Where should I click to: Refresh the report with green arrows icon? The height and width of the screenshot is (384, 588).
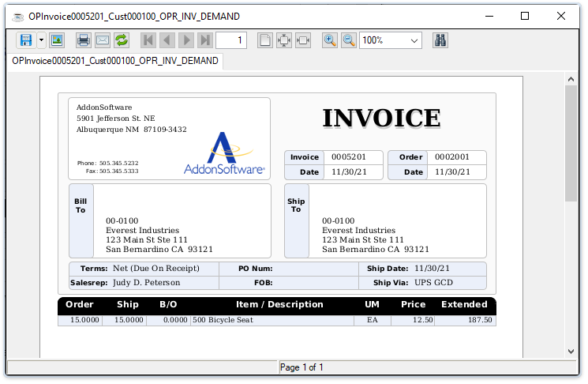pos(122,40)
